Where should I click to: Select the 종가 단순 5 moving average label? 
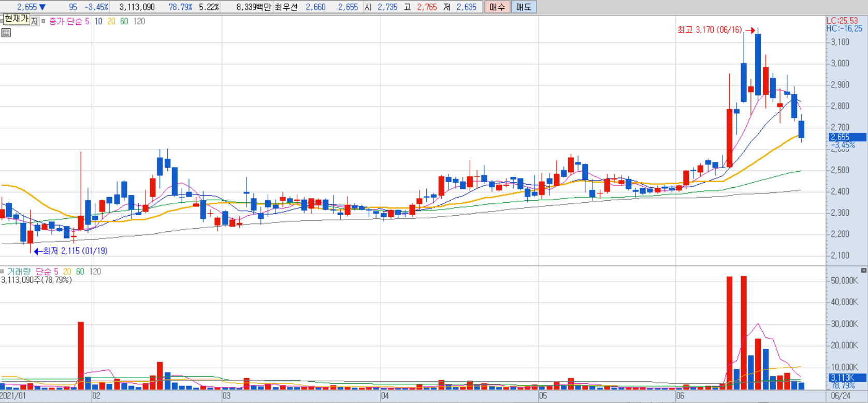(x=69, y=22)
